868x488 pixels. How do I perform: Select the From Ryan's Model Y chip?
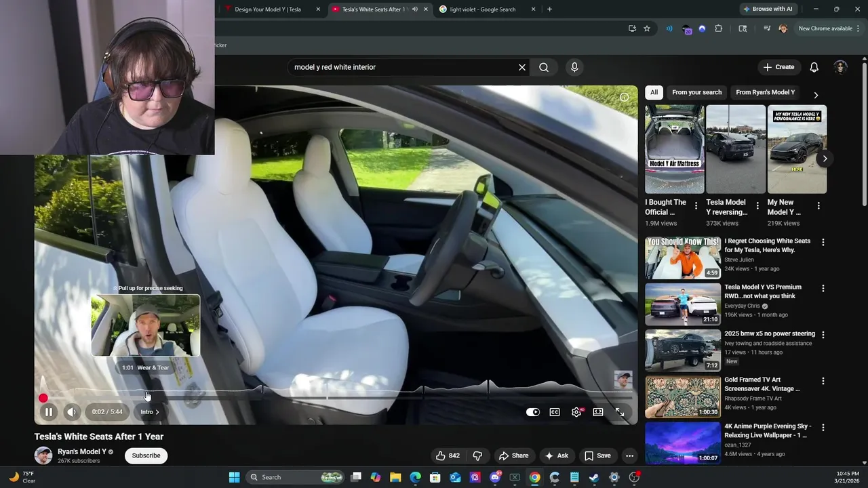coord(765,92)
